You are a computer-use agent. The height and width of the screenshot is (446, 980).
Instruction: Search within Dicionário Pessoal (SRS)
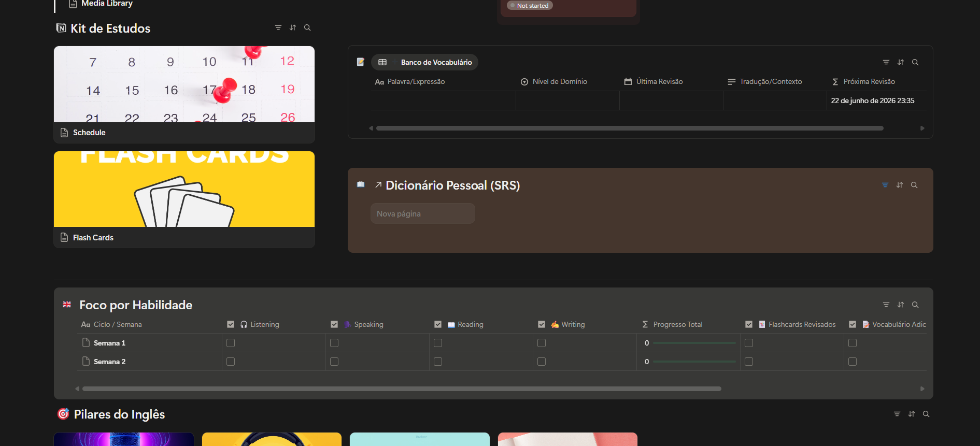tap(914, 185)
